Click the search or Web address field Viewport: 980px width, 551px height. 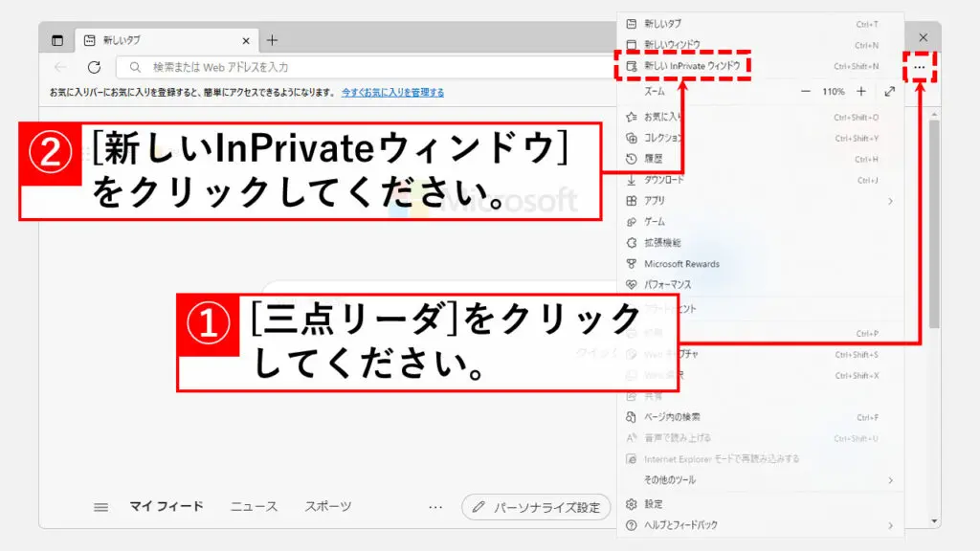point(364,67)
